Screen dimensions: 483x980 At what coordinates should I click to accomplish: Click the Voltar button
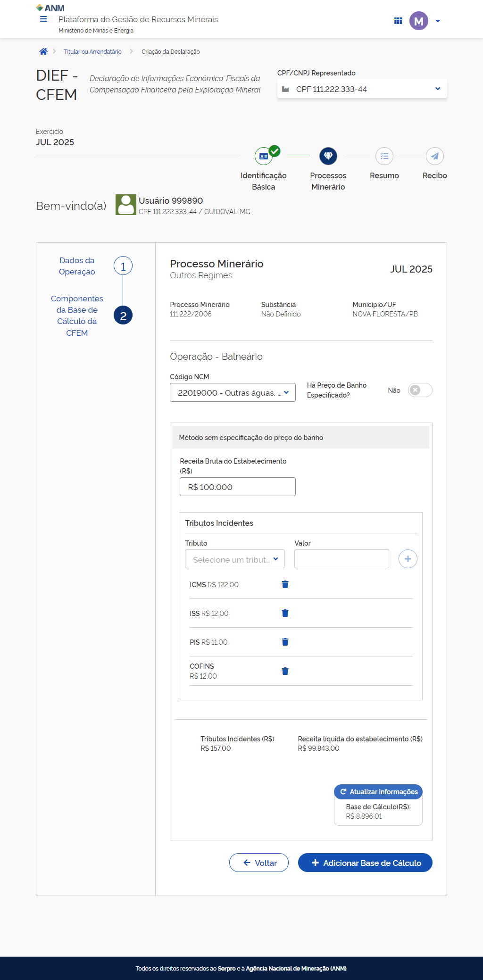[259, 863]
